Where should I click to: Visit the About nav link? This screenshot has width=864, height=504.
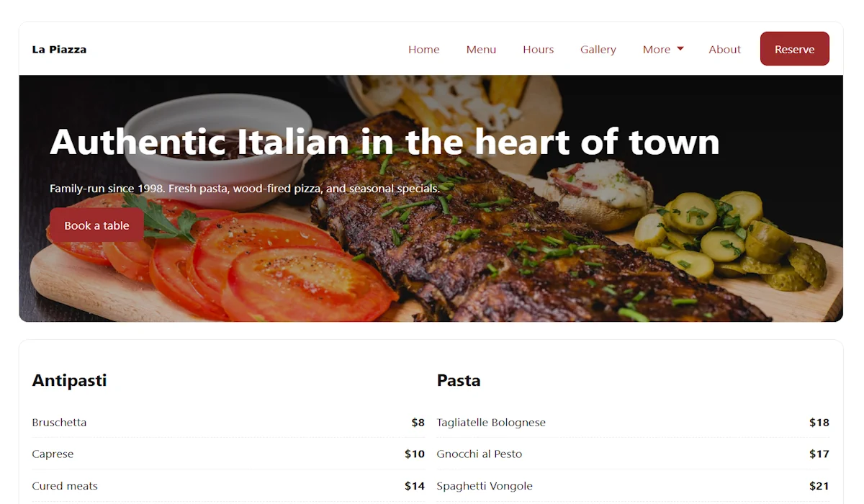tap(724, 49)
